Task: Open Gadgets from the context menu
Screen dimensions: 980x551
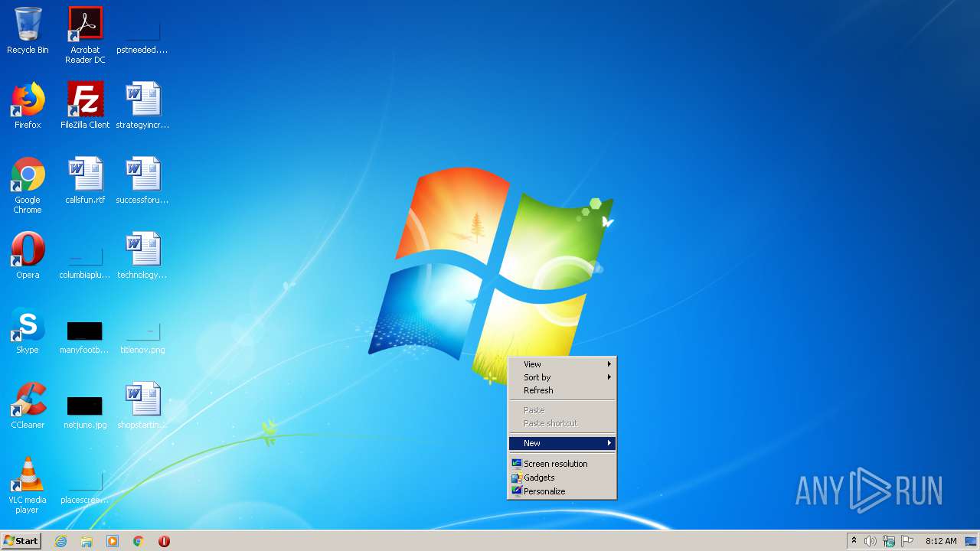Action: [562, 478]
